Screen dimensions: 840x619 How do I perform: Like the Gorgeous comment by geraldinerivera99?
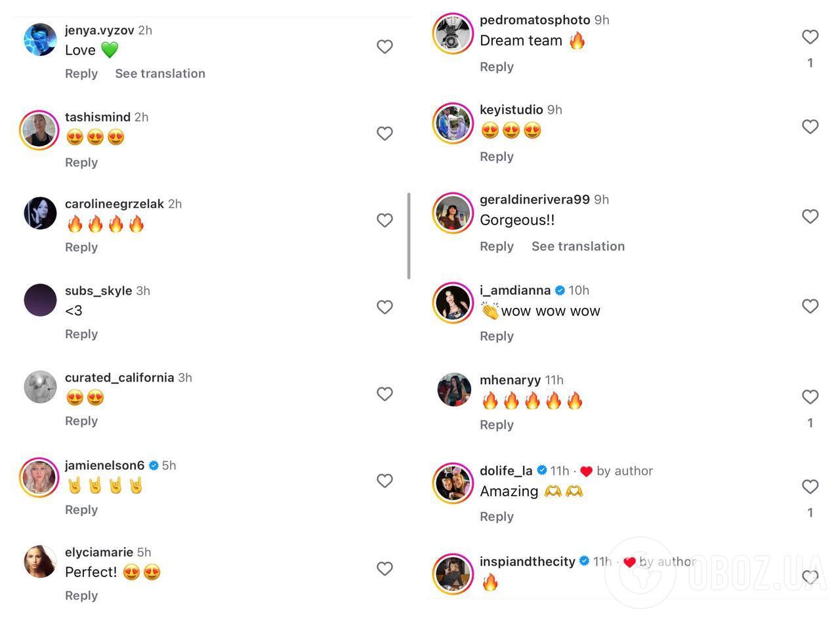click(810, 216)
